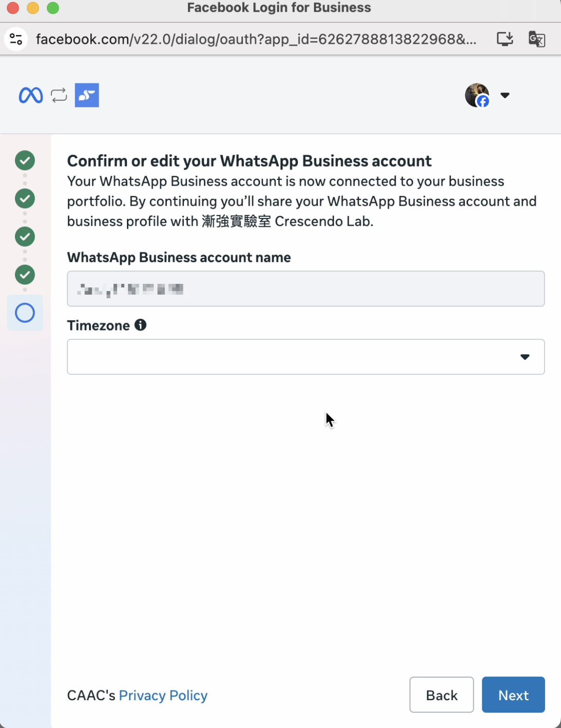Click the Timezone info icon
The image size is (561, 728).
[140, 325]
